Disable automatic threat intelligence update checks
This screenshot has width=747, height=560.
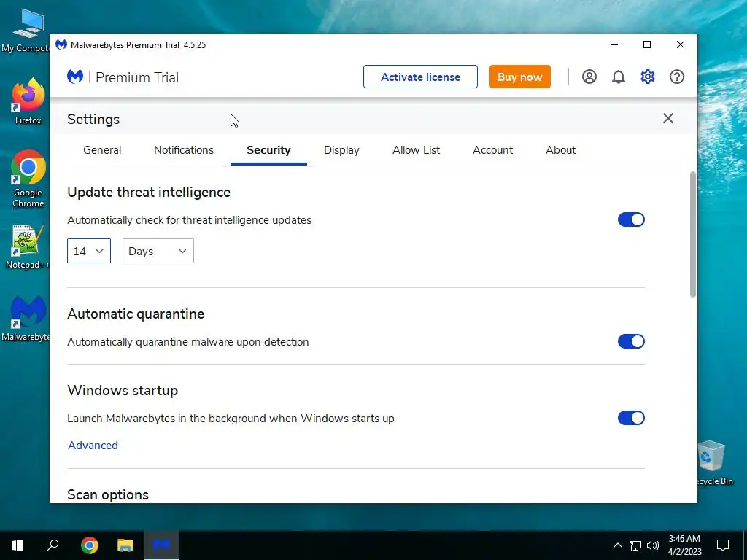[x=631, y=219]
